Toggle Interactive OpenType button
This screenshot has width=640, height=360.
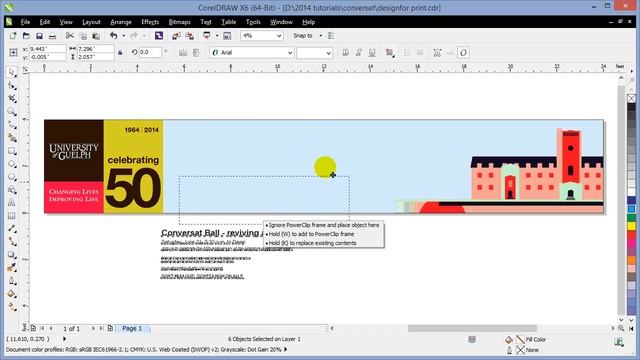click(463, 53)
